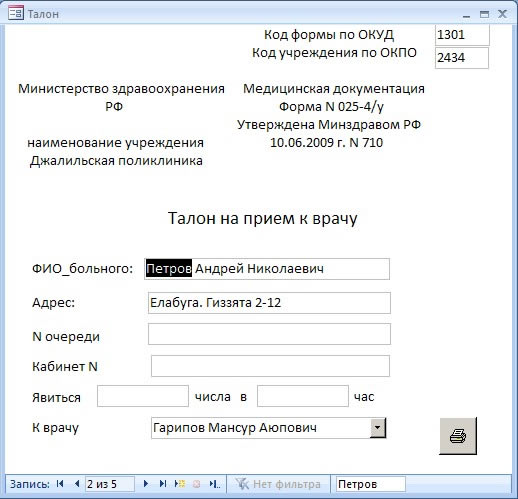Image resolution: width=518 pixels, height=499 pixels.
Task: Click the print button with printer icon
Action: click(x=458, y=436)
